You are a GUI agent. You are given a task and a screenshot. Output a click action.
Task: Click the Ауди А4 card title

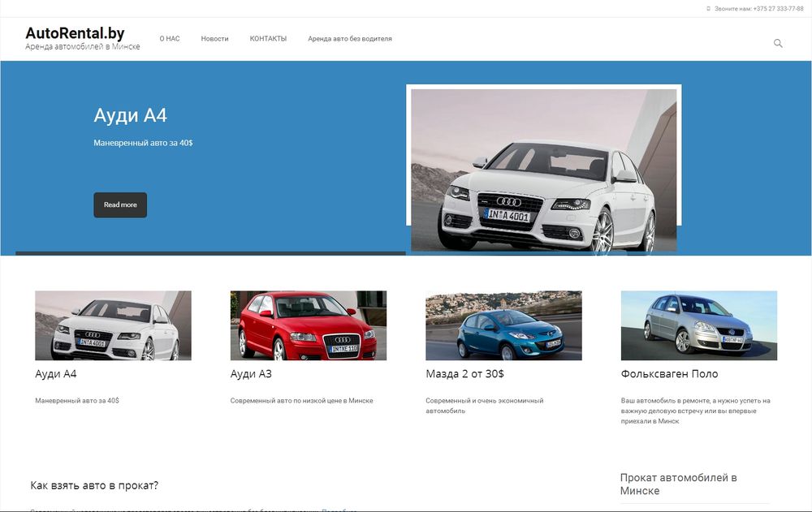click(56, 374)
